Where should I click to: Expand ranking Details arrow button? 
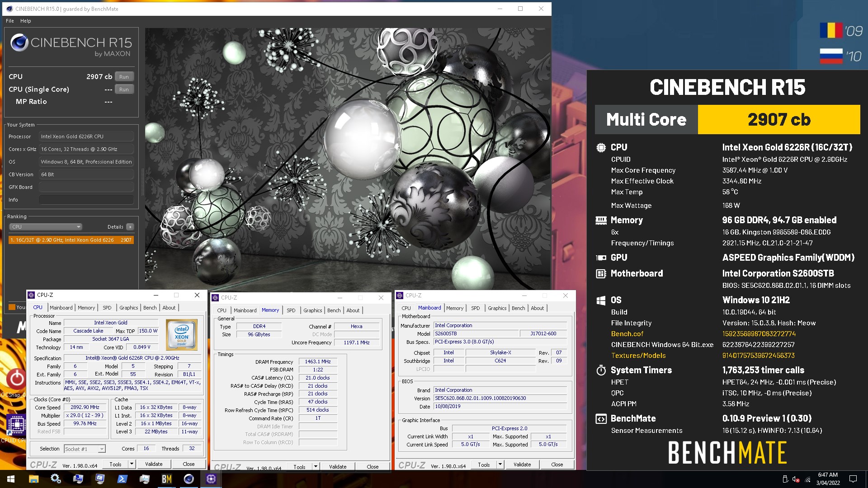(x=130, y=227)
